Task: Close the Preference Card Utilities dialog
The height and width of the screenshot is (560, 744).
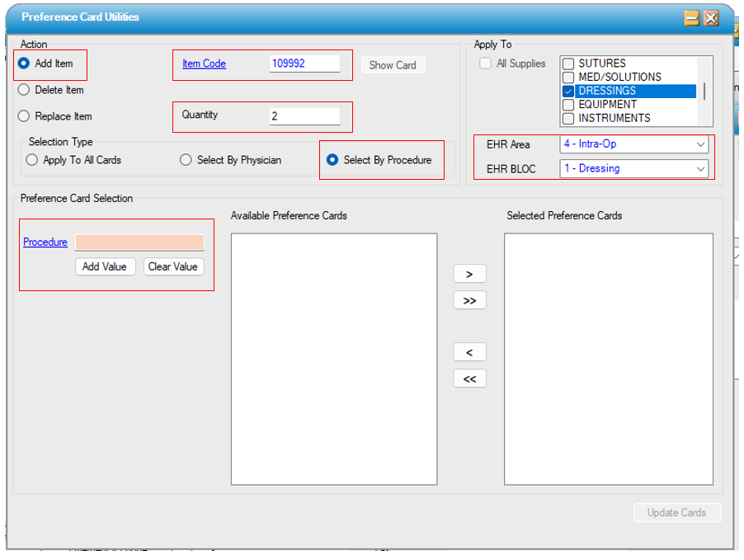Action: click(x=710, y=17)
